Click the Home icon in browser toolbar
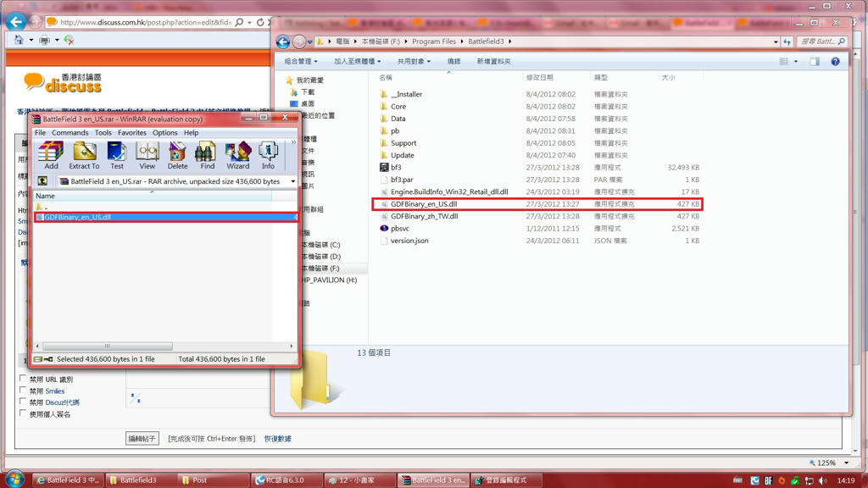 19,40
